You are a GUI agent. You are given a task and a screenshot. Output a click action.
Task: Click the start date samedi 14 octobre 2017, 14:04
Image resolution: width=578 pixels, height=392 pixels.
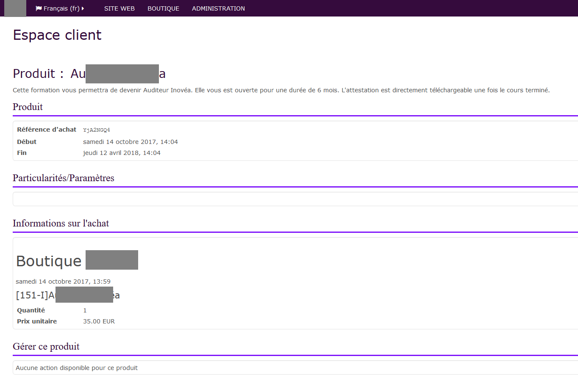[x=130, y=142]
